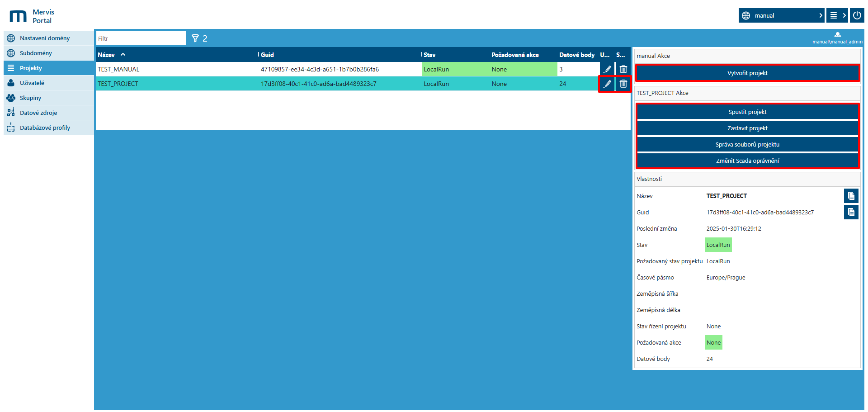This screenshot has width=868, height=412.
Task: Click the green LocalRun status in Vlastnosti panel
Action: coord(718,245)
